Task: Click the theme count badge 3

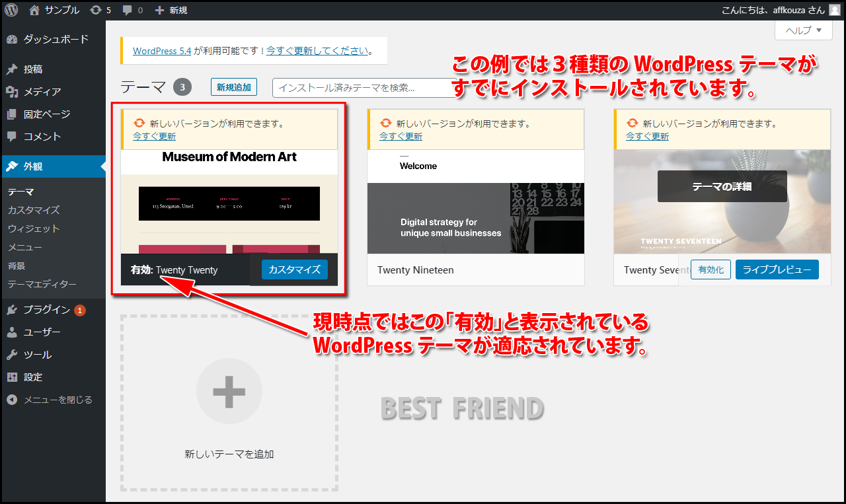Action: [182, 87]
